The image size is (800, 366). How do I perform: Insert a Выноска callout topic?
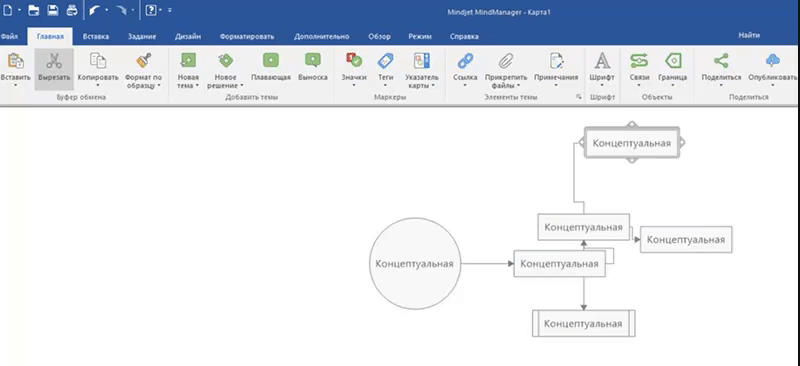[313, 60]
